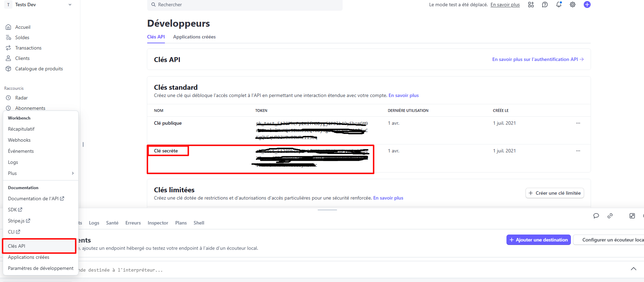Open Abonnements clock icon

(x=8, y=108)
